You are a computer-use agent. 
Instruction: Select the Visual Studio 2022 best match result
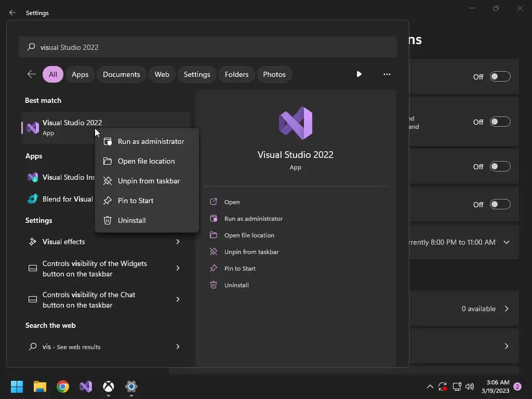[105, 128]
